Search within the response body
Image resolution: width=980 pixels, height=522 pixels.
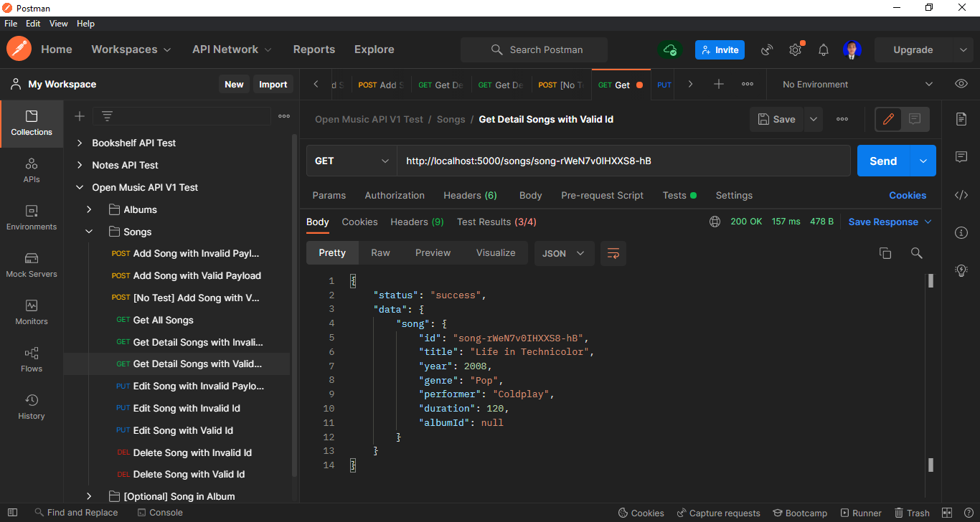click(916, 253)
